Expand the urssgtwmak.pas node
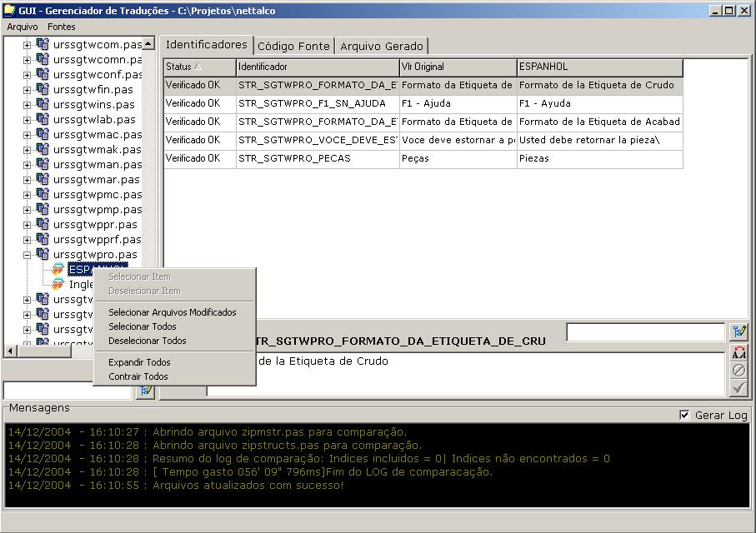The height and width of the screenshot is (533, 756). (27, 151)
